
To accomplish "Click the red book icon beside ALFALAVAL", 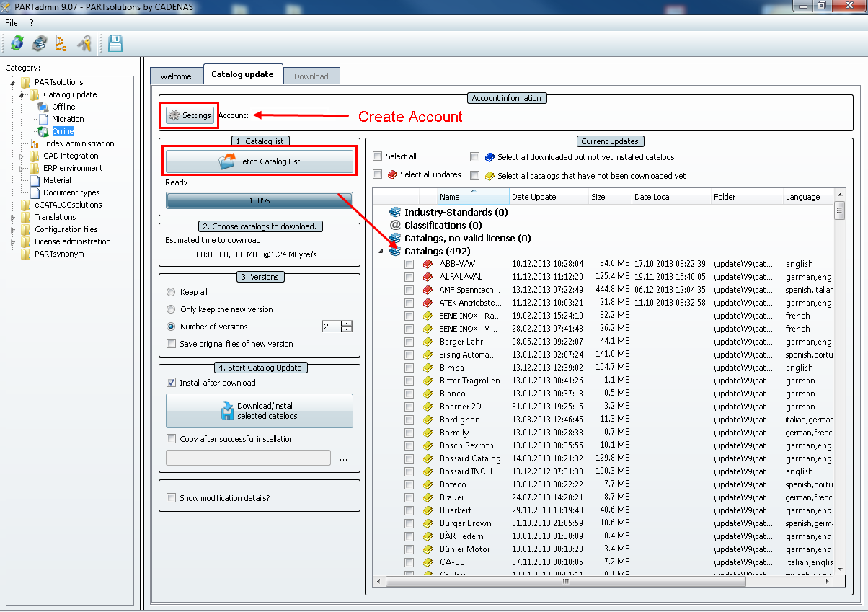I will (428, 277).
